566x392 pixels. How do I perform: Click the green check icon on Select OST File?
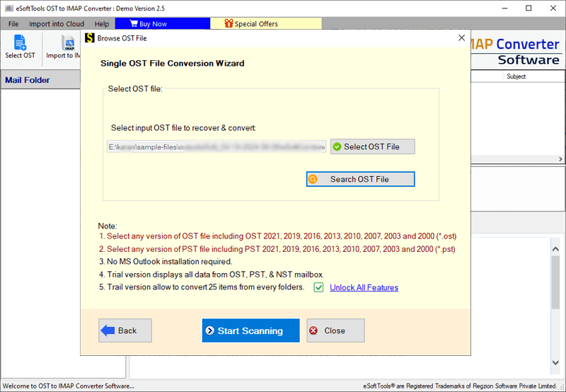click(x=337, y=146)
